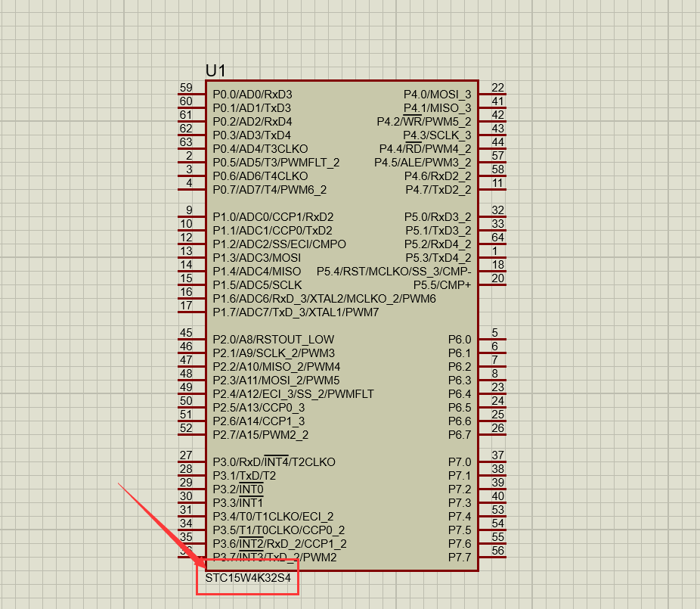The width and height of the screenshot is (700, 609).
Task: Click pin label P0.7/AD7/T4/PWM6_2
Action: (270, 190)
